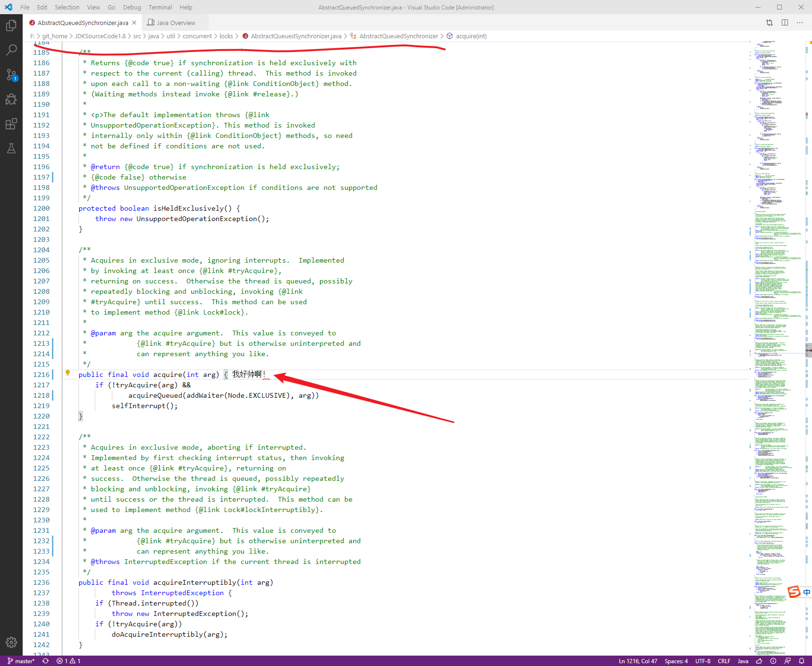Click locks in the breadcrumb path
This screenshot has height=666, width=812.
pos(226,36)
